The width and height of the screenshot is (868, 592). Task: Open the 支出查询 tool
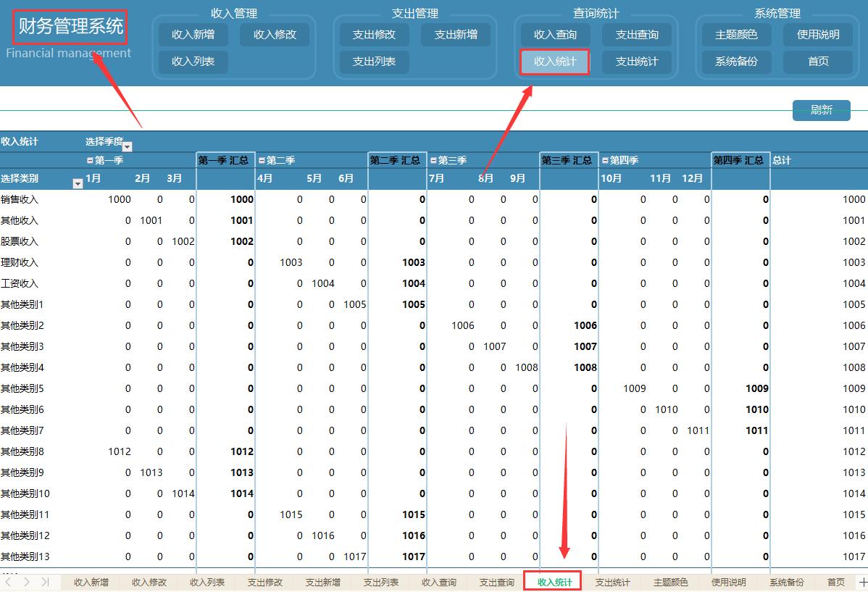(x=637, y=34)
